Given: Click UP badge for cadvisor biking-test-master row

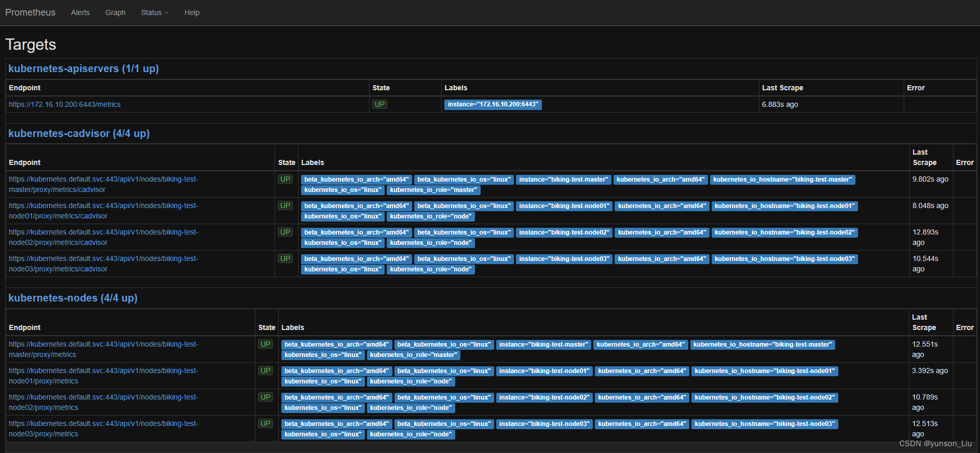Looking at the screenshot, I should 285,179.
